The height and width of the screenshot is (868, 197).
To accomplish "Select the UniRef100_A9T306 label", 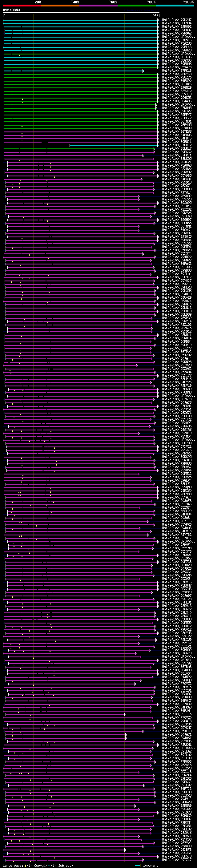I will (x=176, y=267).
